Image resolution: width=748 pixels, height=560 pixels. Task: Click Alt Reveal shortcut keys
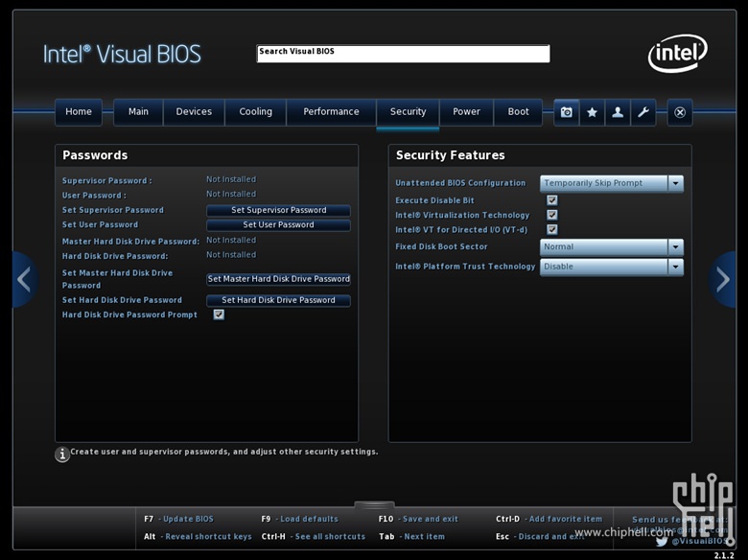pyautogui.click(x=198, y=537)
